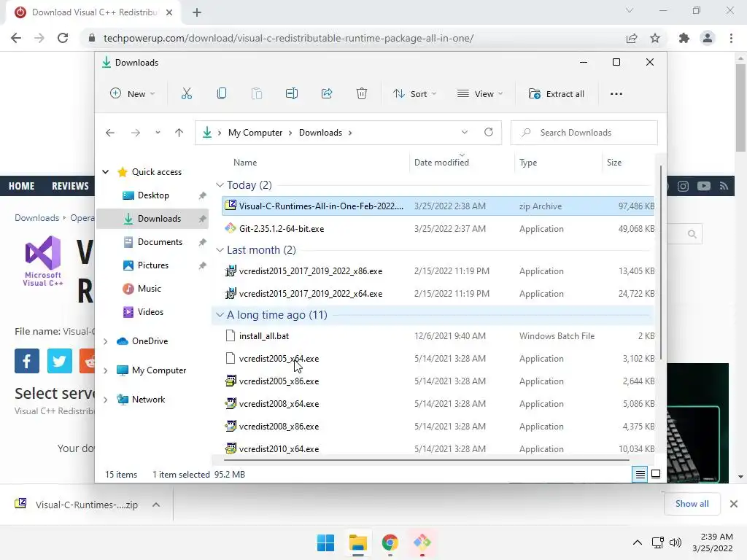Open the Sort dropdown
Image resolution: width=747 pixels, height=560 pixels.
coord(414,94)
